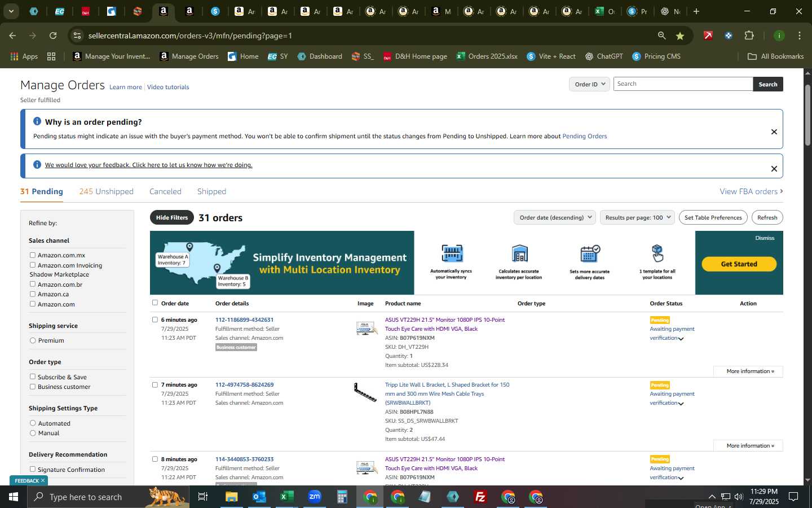Screen dimensions: 812x508
Task: Open File Explorer from the taskbar
Action: click(x=231, y=497)
